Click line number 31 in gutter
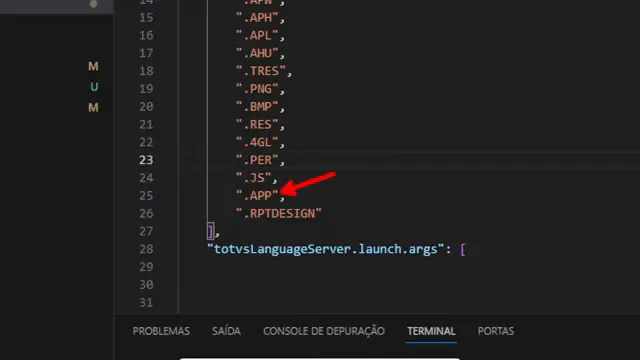The height and width of the screenshot is (360, 640). tap(146, 302)
